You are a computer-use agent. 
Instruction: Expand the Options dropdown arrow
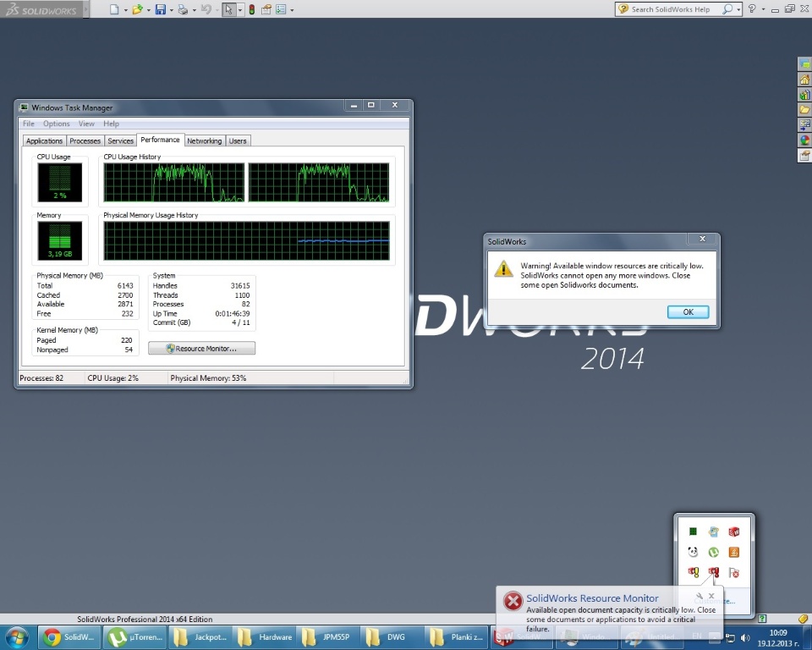[292, 10]
